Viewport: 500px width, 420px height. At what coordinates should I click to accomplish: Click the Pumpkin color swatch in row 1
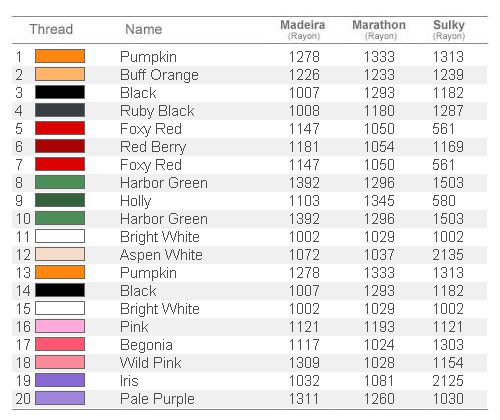click(60, 56)
